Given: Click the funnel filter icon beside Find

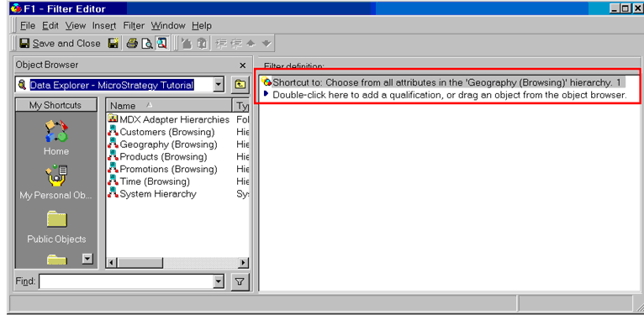Looking at the screenshot, I should point(240,281).
